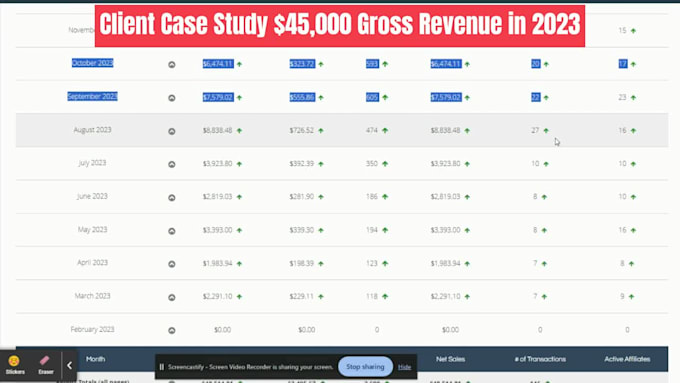Open the Stickers tool

tap(15, 365)
